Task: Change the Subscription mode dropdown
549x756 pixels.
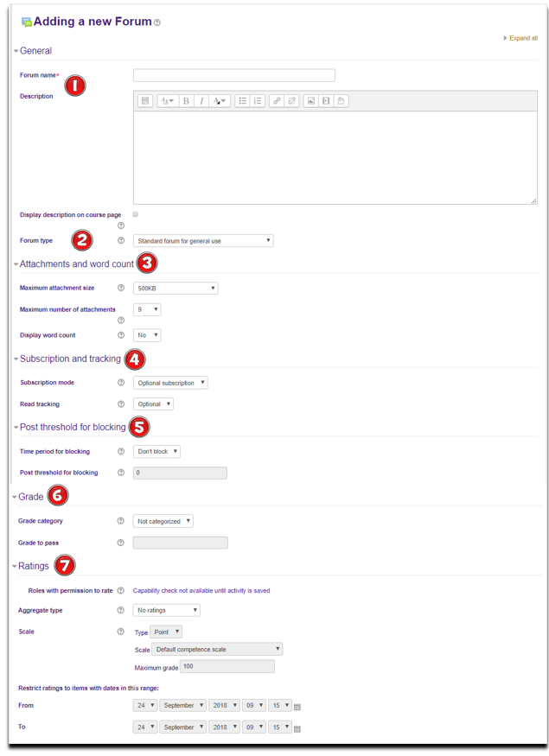Action: coord(170,383)
